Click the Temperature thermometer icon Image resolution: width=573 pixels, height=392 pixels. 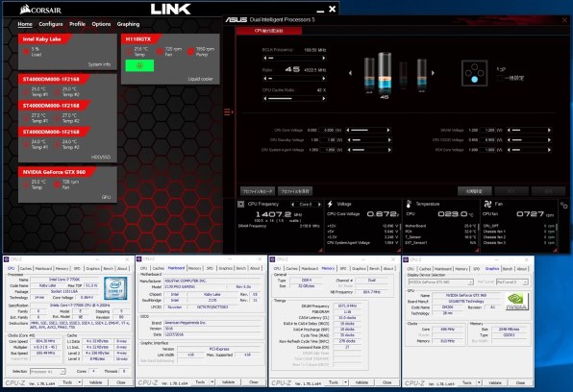[409, 204]
